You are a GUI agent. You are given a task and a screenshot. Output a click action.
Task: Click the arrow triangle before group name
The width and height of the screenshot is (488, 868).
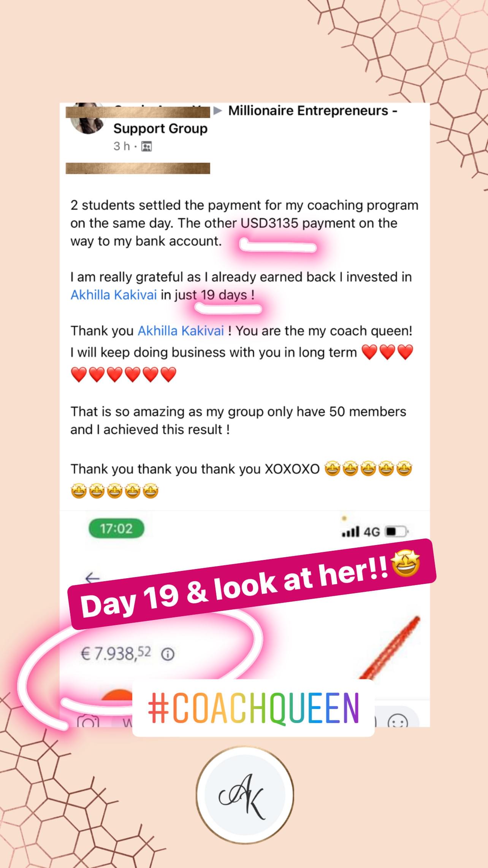(x=218, y=111)
